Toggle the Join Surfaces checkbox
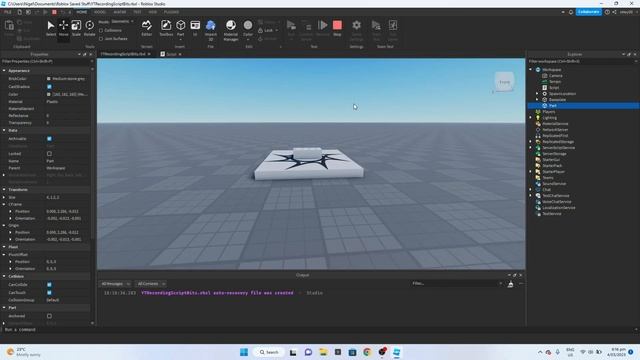Viewport: 640px width, 360px height. coord(101,39)
